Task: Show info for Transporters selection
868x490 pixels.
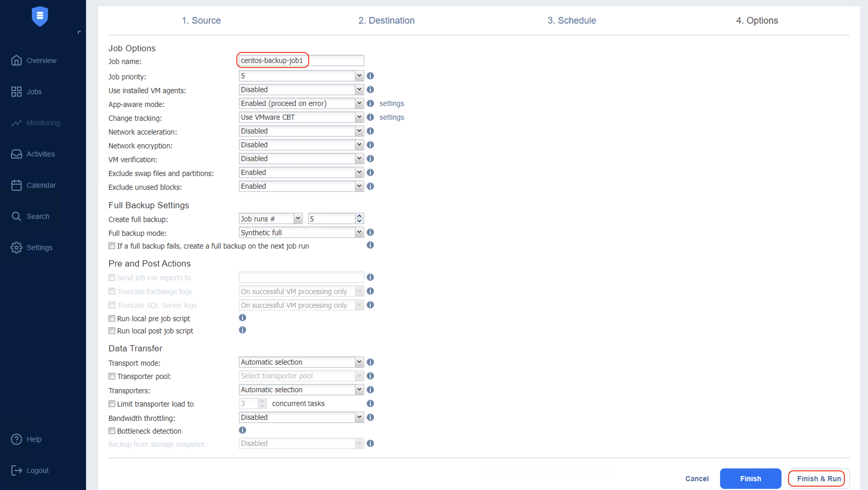Action: (370, 390)
